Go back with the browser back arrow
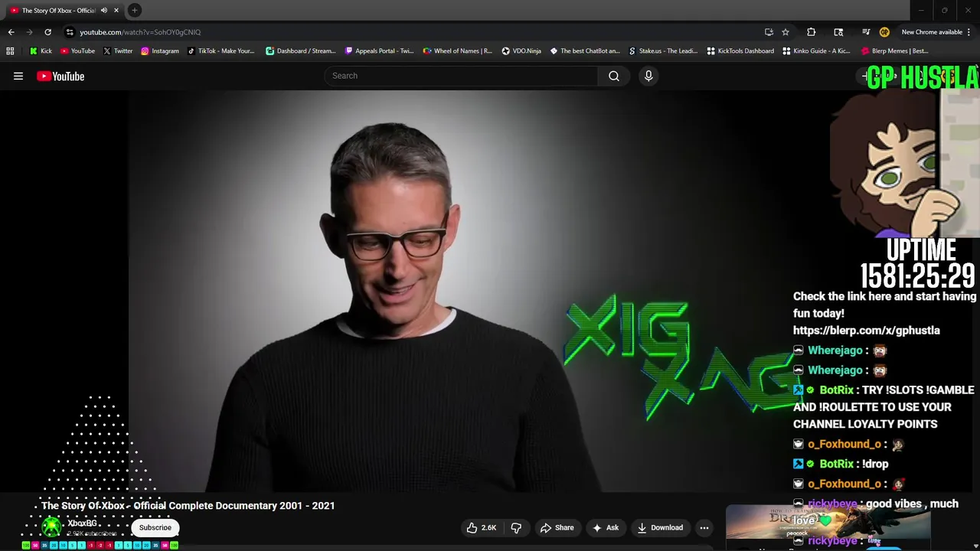Image resolution: width=980 pixels, height=551 pixels. (x=11, y=32)
